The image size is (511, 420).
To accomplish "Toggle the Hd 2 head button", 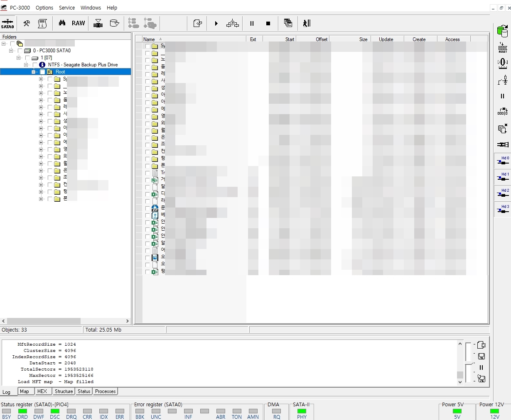I will click(x=503, y=193).
